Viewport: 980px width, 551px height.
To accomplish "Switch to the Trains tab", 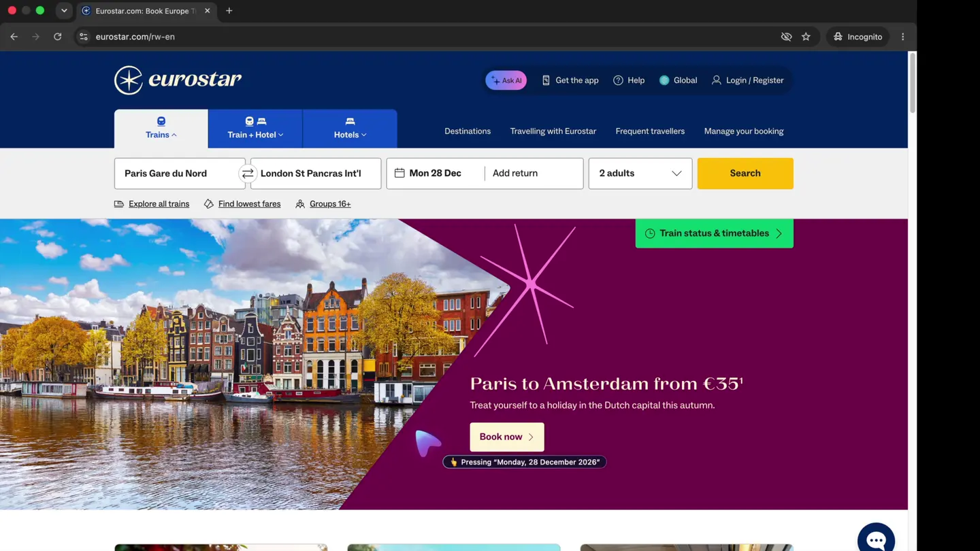I will (161, 129).
